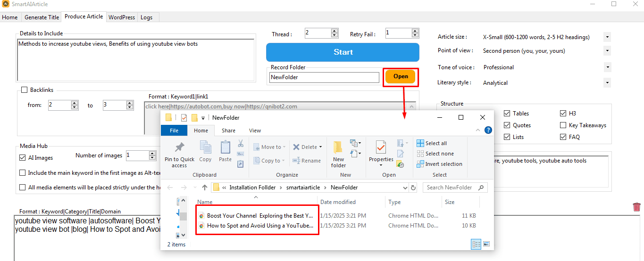Switch to details view icon in Explorer
The image size is (644, 261).
(x=476, y=244)
